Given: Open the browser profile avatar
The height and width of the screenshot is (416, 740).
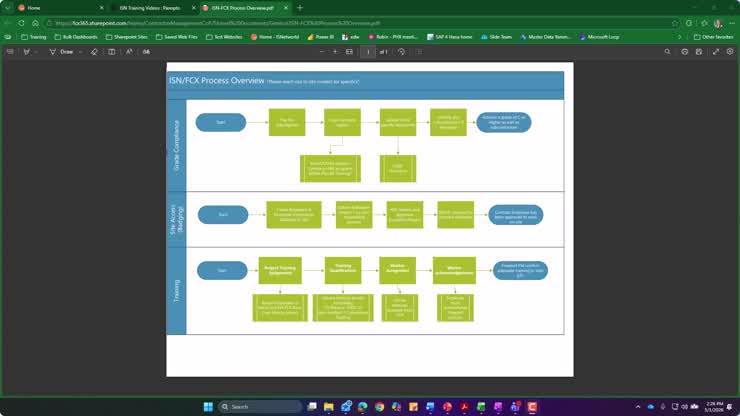Looking at the screenshot, I should [718, 23].
